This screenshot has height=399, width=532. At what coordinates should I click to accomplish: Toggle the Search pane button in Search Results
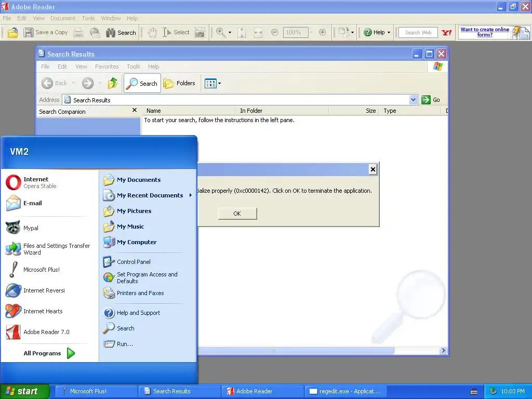click(142, 83)
